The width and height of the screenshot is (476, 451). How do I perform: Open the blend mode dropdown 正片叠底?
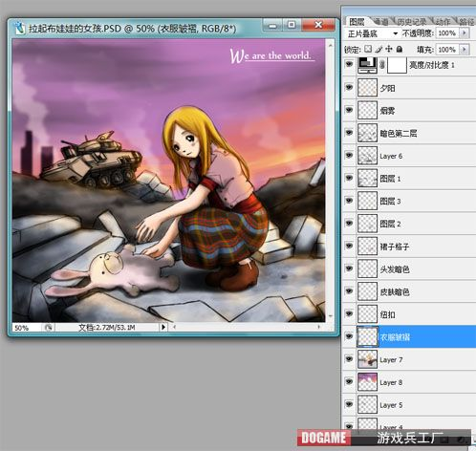point(372,33)
